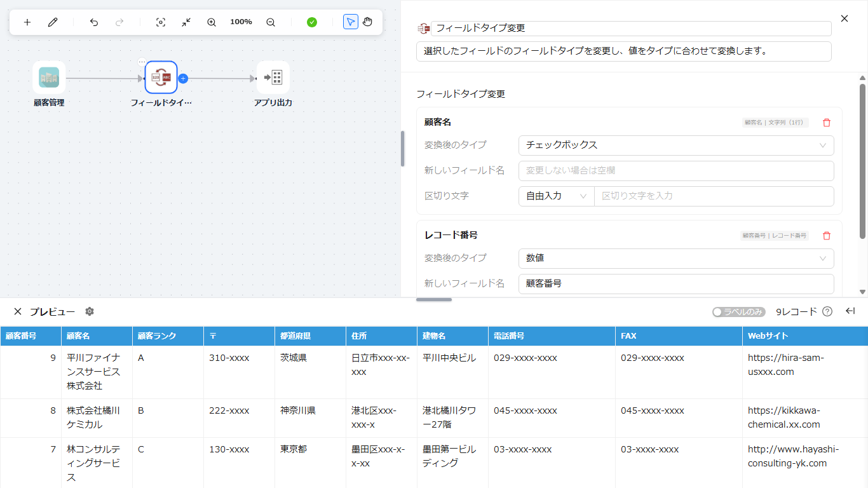
Task: Select the arrow pointer tool
Action: [351, 22]
